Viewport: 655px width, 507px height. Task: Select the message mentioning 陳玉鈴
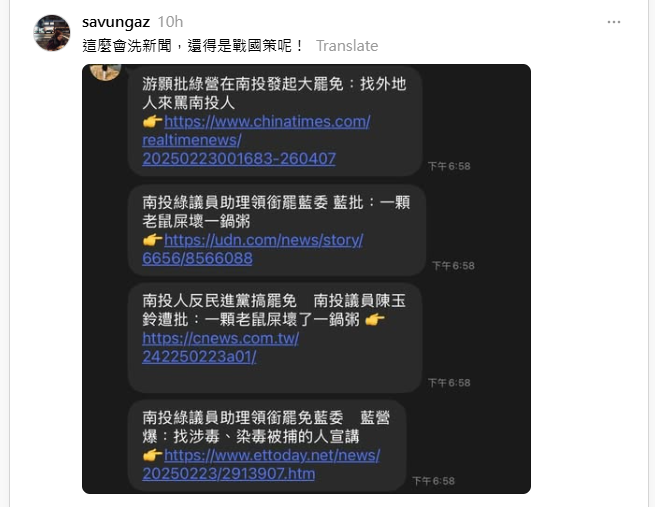coord(274,338)
